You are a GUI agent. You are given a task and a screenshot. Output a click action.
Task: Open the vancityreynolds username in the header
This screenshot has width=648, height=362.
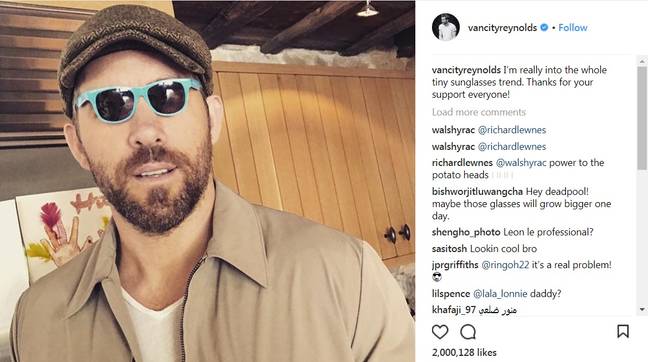pos(502,28)
